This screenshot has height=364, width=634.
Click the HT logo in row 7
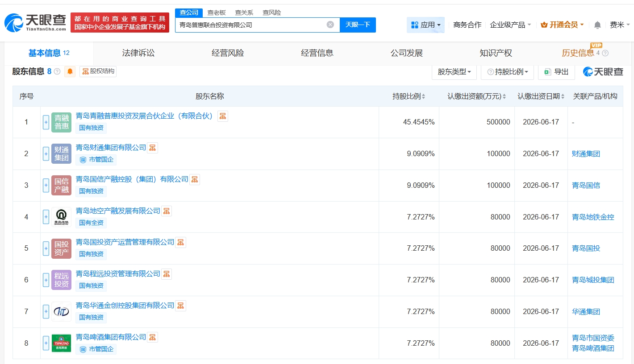point(61,312)
